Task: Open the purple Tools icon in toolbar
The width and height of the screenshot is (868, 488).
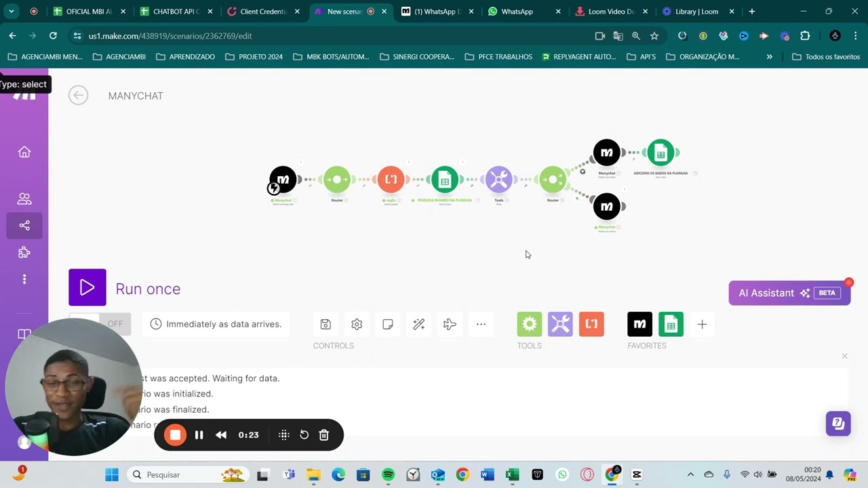Action: [560, 324]
